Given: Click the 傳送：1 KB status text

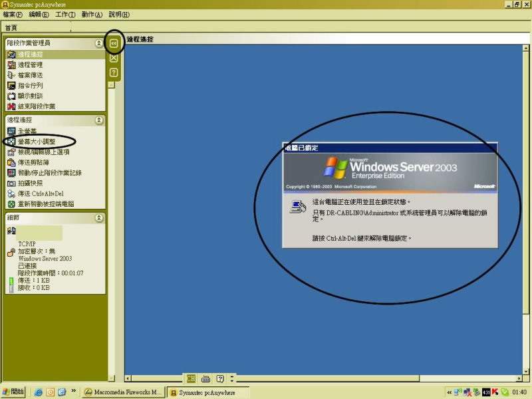Looking at the screenshot, I should tap(34, 280).
